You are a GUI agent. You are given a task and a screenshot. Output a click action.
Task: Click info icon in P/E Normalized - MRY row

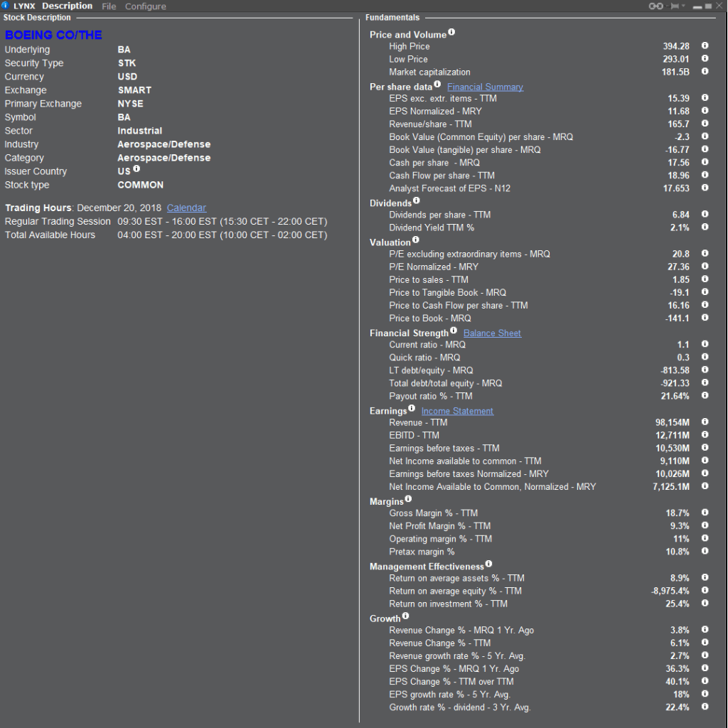coord(705,266)
